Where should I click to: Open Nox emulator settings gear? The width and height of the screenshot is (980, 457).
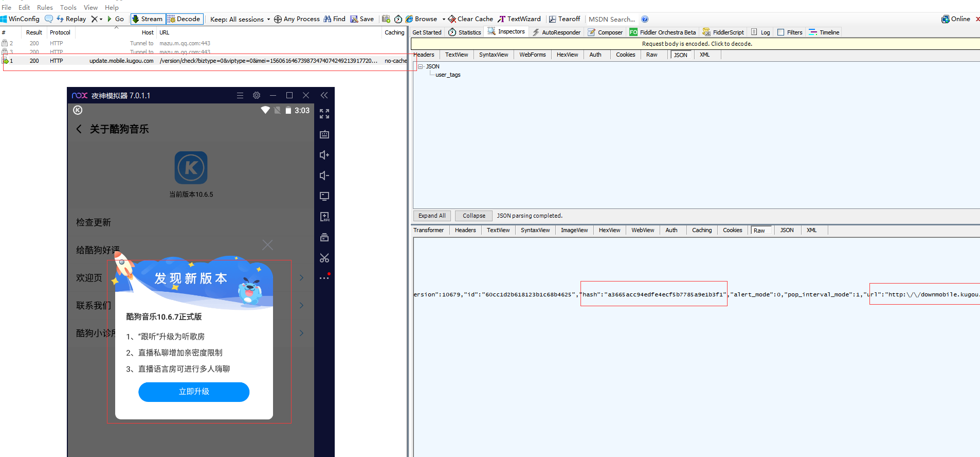257,95
